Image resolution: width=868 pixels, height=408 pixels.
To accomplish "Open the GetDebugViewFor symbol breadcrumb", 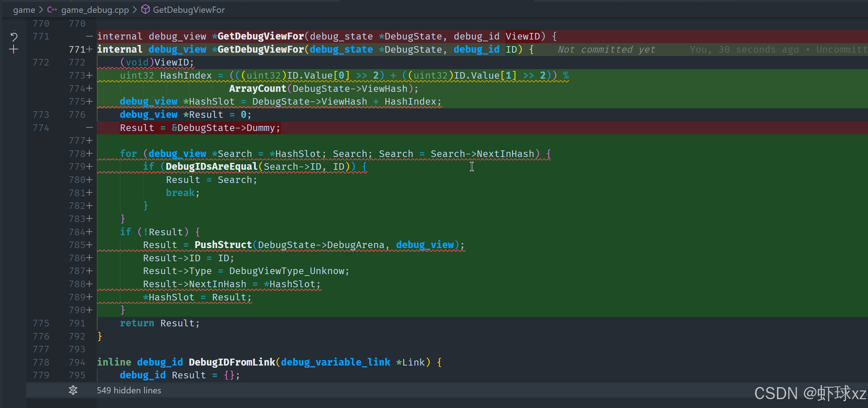I will point(189,10).
